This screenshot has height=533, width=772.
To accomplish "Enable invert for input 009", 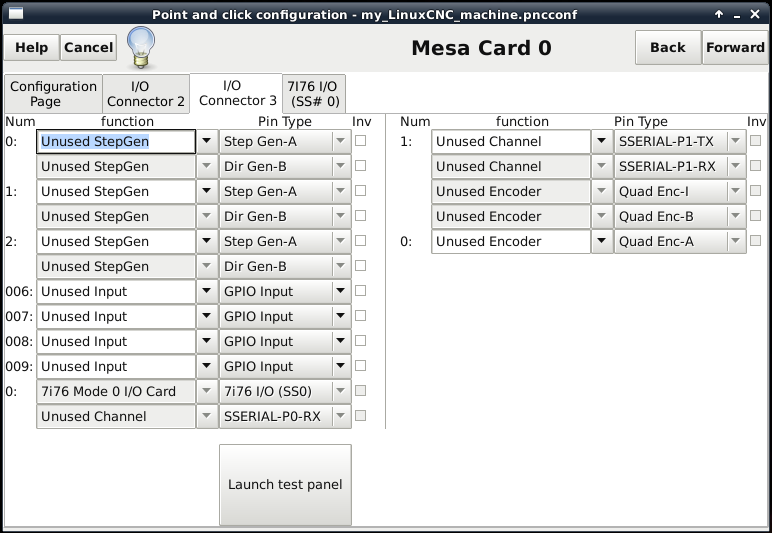I will 360,366.
